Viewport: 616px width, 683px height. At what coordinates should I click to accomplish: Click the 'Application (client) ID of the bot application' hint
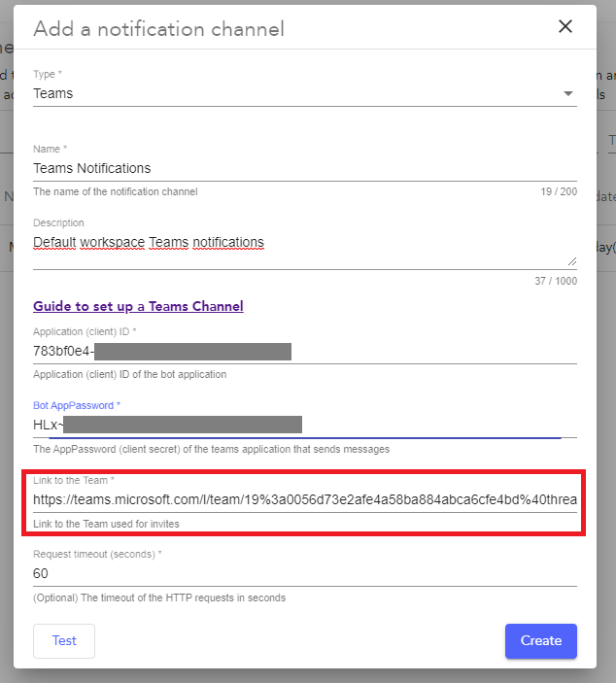click(x=130, y=374)
